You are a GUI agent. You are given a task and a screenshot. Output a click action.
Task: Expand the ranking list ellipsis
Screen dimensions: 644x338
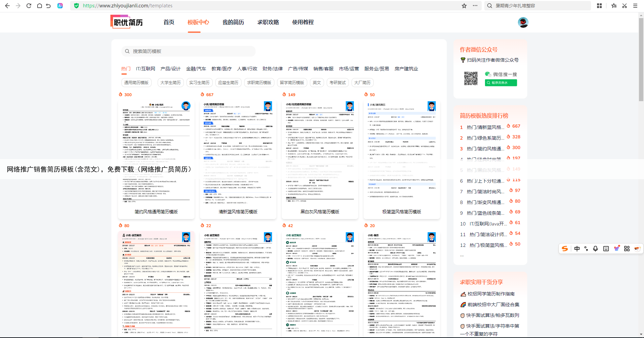tap(462, 256)
